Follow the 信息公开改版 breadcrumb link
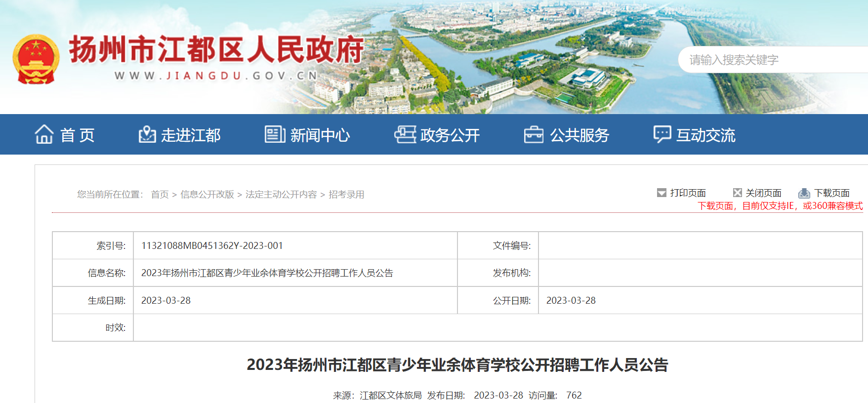The width and height of the screenshot is (868, 403). 207,195
